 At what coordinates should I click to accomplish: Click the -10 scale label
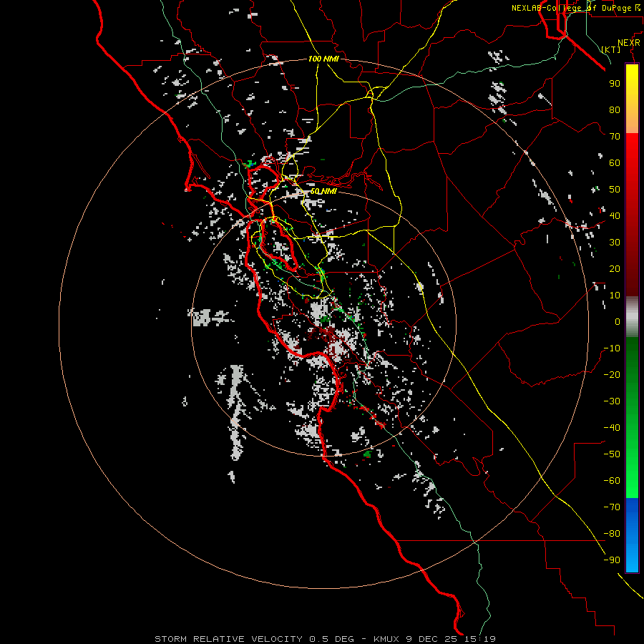612,348
